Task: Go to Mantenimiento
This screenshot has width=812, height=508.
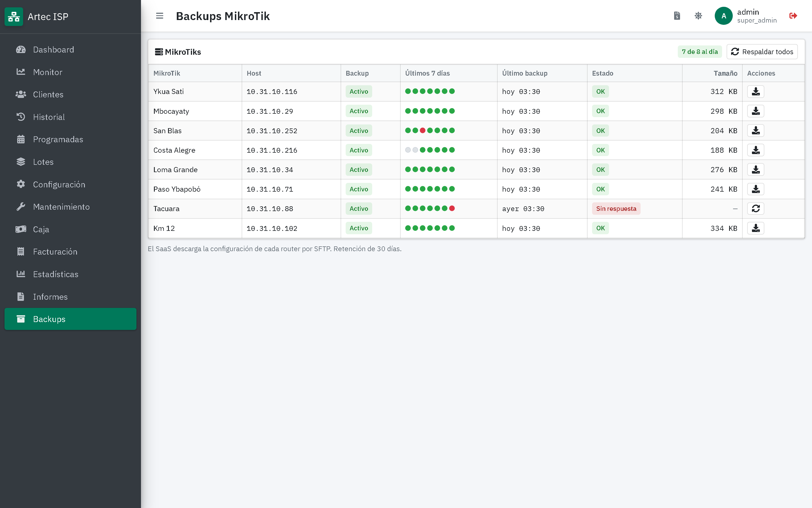Action: coord(70,207)
